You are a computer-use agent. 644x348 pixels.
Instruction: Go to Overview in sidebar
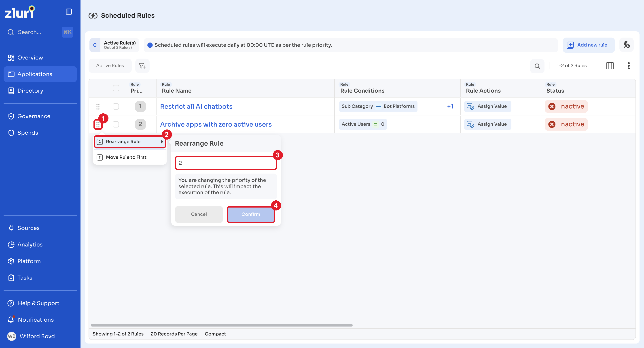(40, 58)
